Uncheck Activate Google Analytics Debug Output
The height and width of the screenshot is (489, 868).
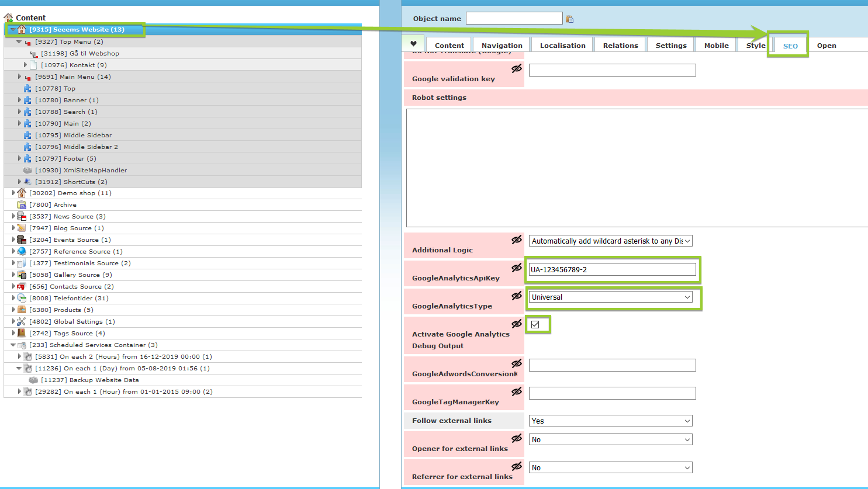coord(535,324)
